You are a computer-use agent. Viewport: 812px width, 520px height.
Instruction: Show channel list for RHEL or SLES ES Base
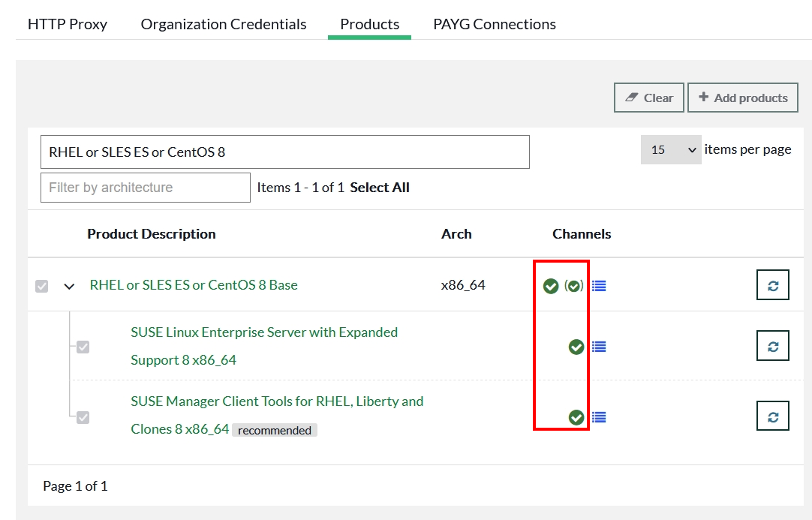(x=599, y=286)
